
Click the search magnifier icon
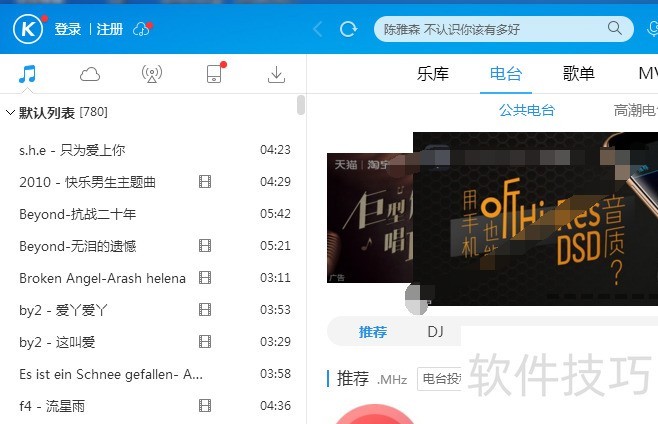(x=615, y=28)
